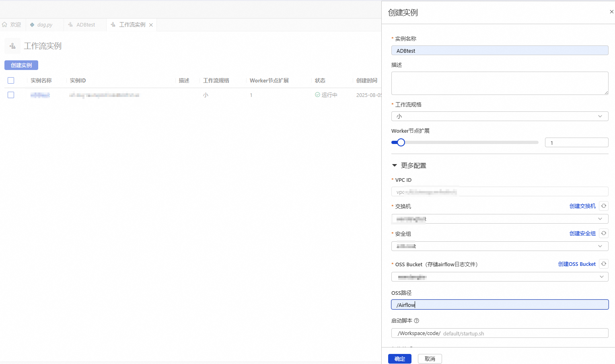Click the Worker节点扩展 column header
615x364 pixels.
[x=269, y=80]
